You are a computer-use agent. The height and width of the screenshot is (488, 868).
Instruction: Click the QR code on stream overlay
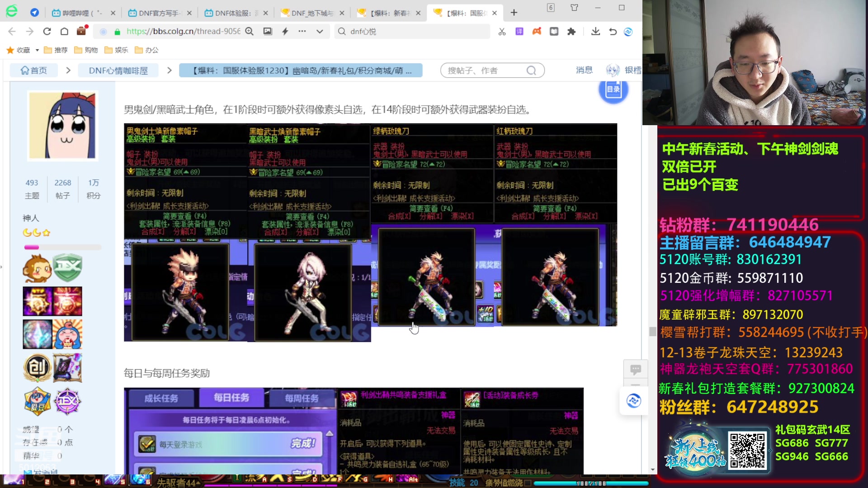(x=748, y=450)
